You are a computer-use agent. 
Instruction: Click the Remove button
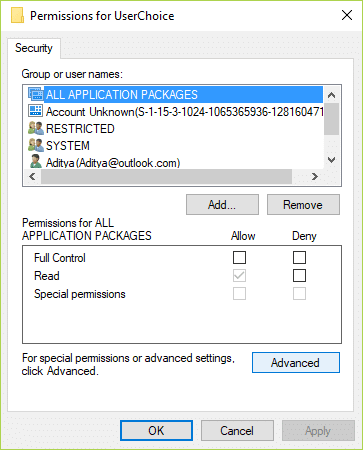coord(303,205)
